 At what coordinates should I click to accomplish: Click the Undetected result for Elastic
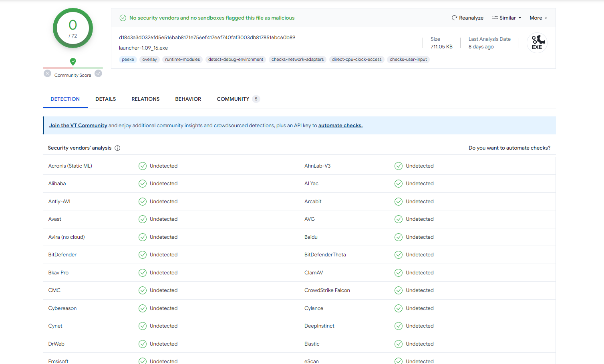point(420,344)
